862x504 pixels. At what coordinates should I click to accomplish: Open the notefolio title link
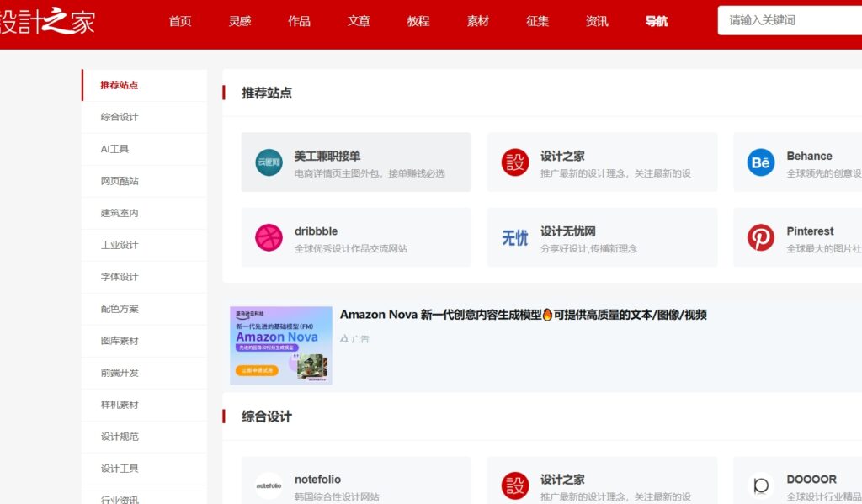coord(317,480)
